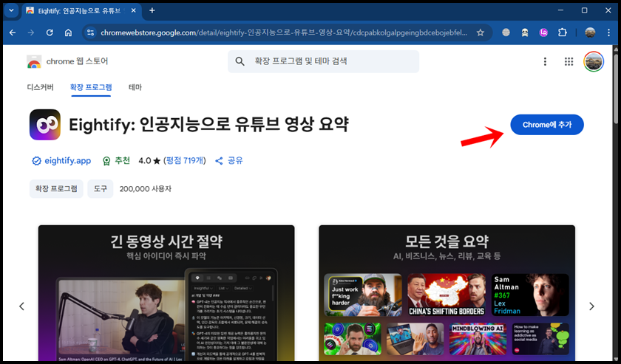Switch to the 디스커버 tab
The image size is (621, 364).
41,87
